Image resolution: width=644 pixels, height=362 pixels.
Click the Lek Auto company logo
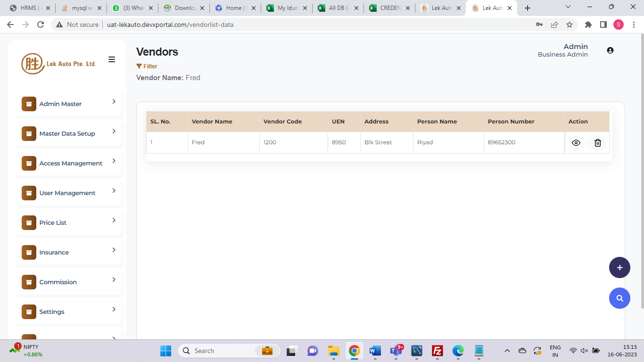pos(59,64)
